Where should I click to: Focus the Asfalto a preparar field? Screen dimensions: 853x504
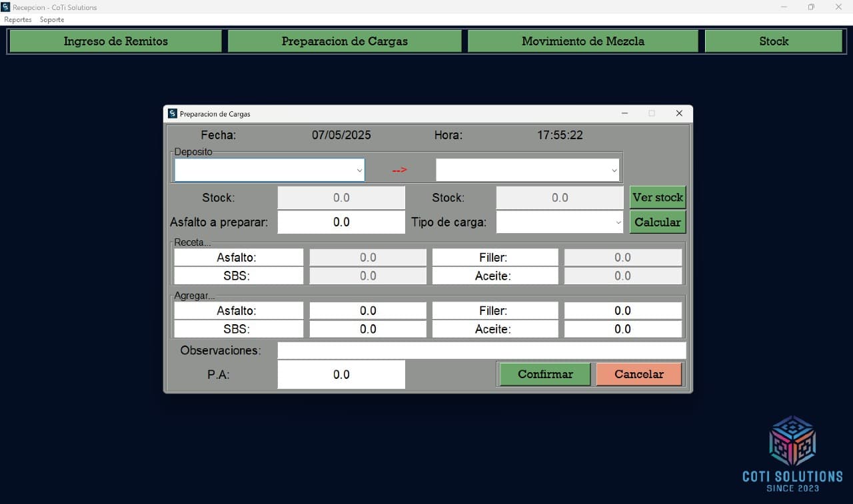pos(341,222)
